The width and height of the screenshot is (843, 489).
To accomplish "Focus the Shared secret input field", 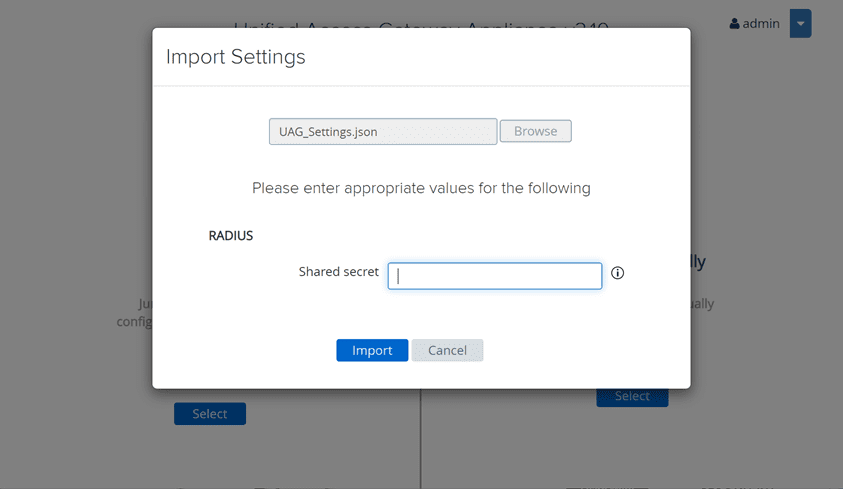I will 495,276.
